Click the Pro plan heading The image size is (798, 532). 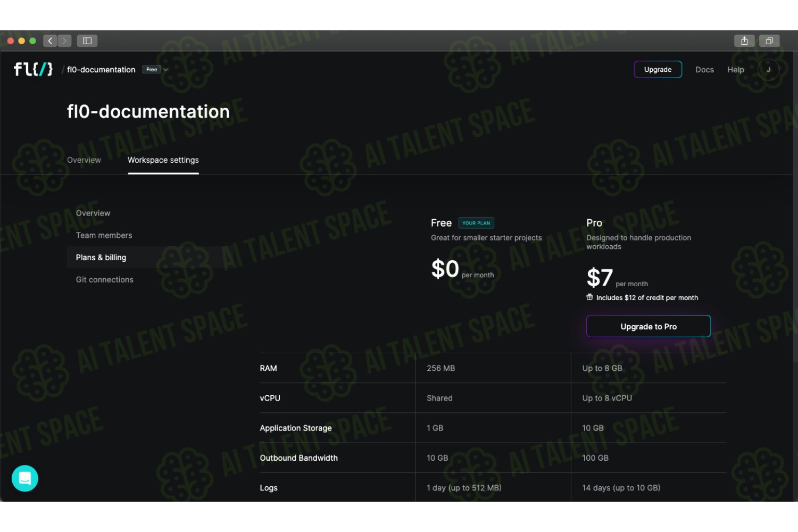(x=594, y=223)
